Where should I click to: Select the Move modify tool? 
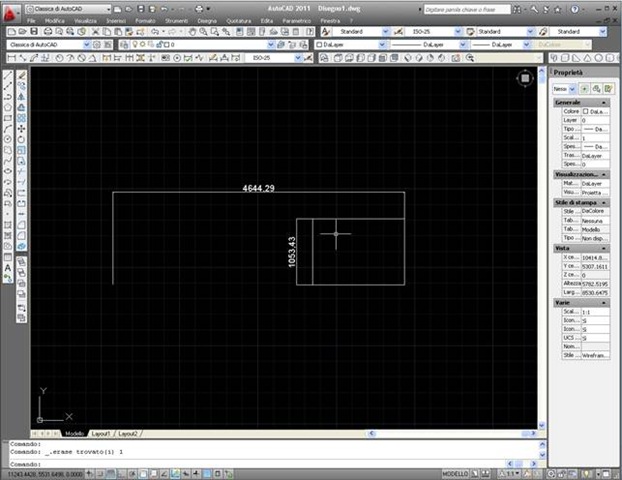coord(21,129)
